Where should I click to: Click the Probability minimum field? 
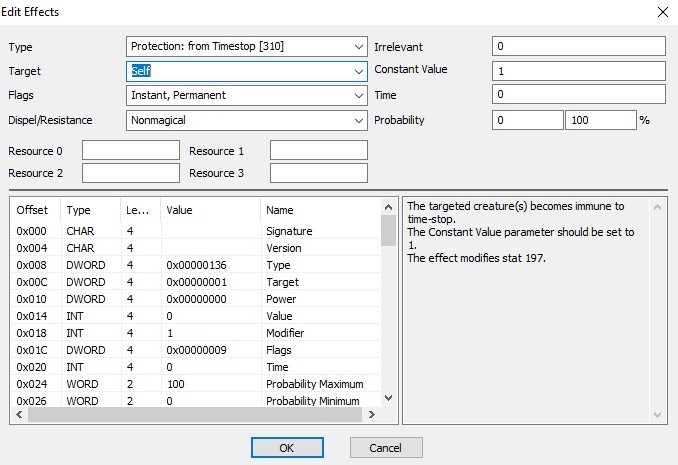527,120
